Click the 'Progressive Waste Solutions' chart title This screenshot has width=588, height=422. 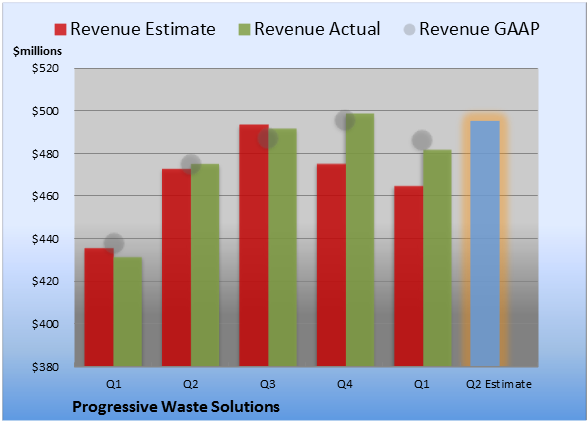(x=176, y=407)
